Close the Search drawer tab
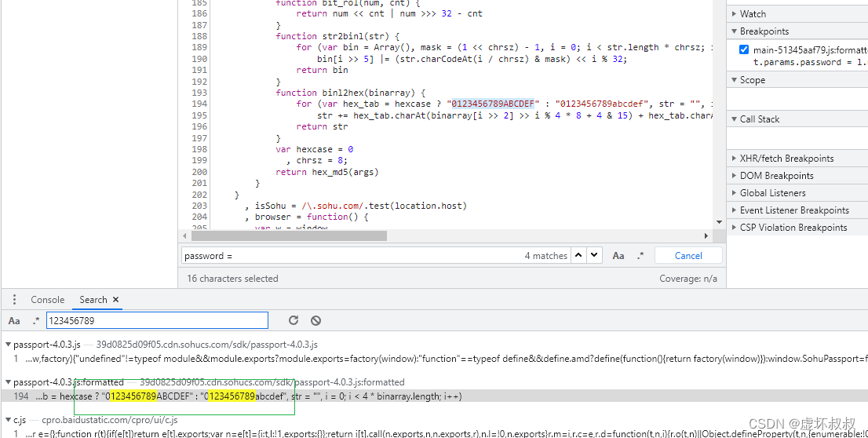 (115, 300)
